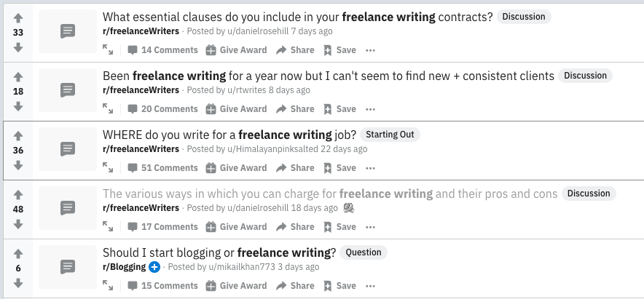Save the u/Himalayanpinksalted post
644x299 pixels.
339,168
